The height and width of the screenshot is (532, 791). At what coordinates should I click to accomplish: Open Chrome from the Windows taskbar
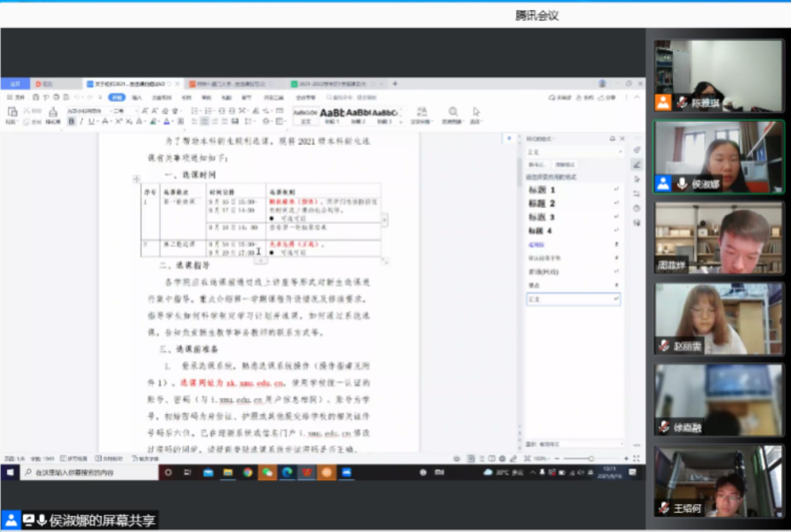pyautogui.click(x=248, y=472)
